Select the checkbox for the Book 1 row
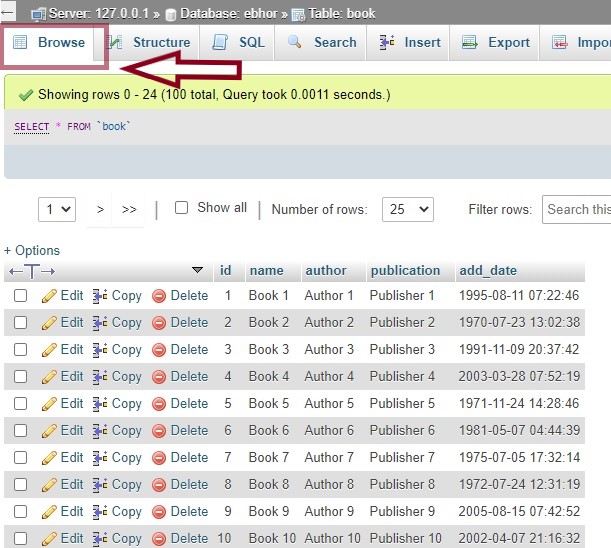The height and width of the screenshot is (548, 611). [x=20, y=295]
